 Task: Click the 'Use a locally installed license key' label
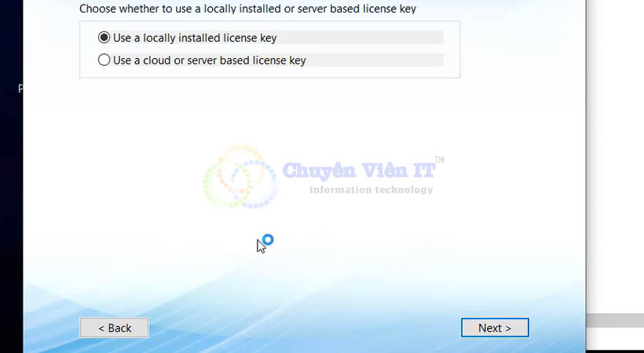pos(195,38)
